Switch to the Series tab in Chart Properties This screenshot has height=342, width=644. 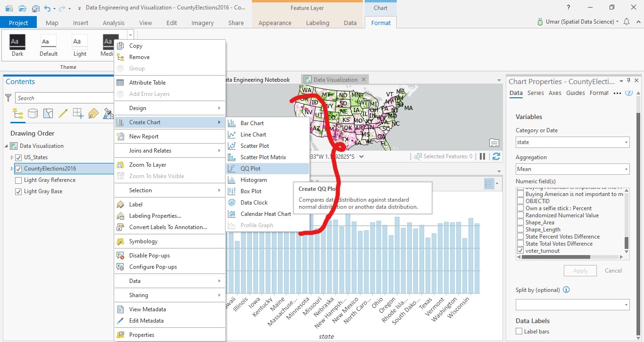[536, 93]
